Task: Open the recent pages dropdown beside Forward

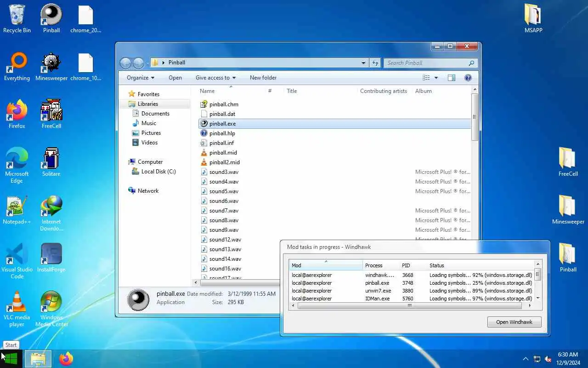Action: click(x=147, y=63)
